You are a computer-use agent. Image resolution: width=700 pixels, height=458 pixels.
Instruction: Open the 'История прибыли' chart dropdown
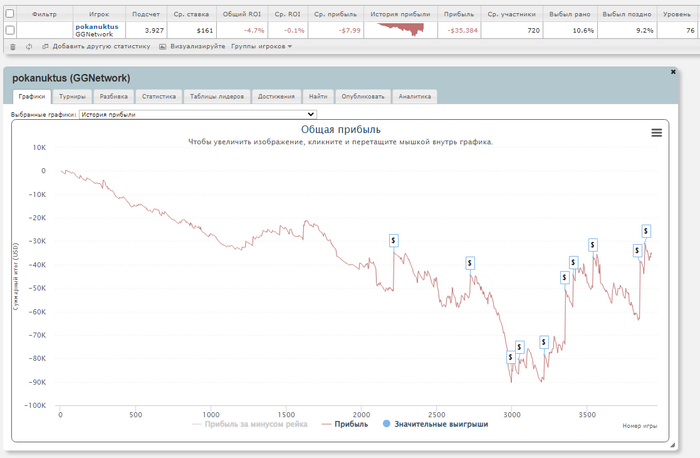click(x=198, y=114)
